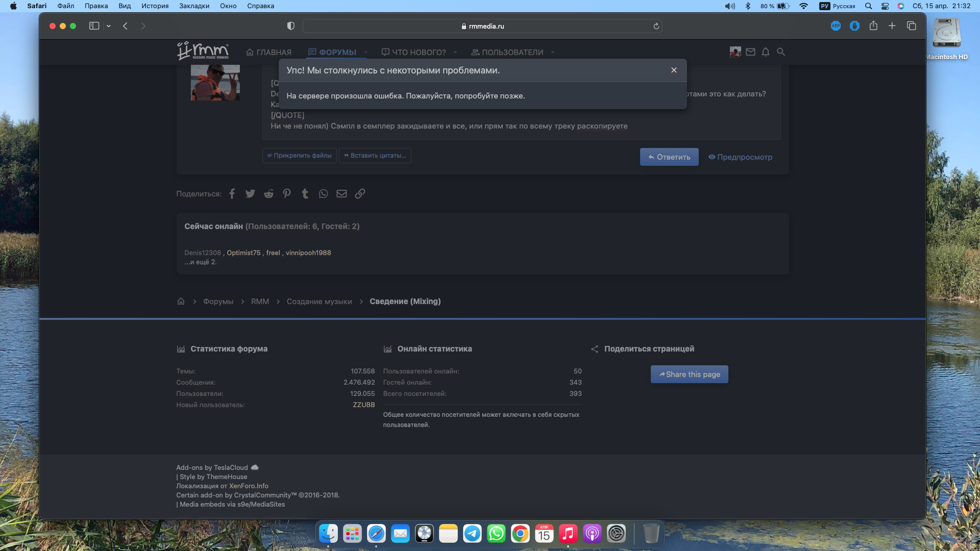Close the server error dialog
980x551 pixels.
(674, 70)
